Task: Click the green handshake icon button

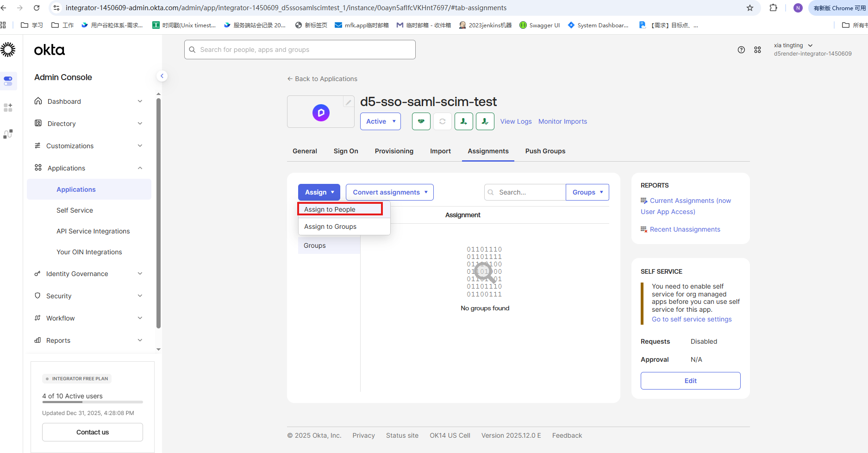Action: [421, 121]
